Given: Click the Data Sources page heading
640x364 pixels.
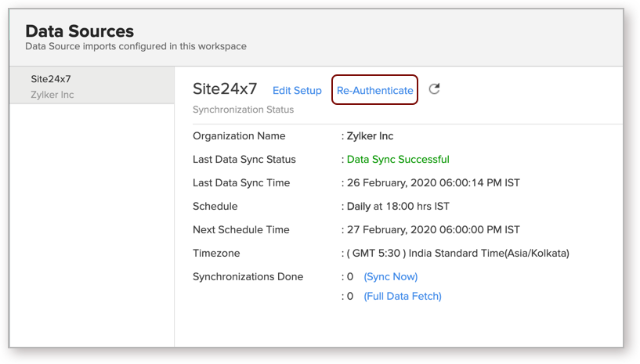Looking at the screenshot, I should click(79, 31).
